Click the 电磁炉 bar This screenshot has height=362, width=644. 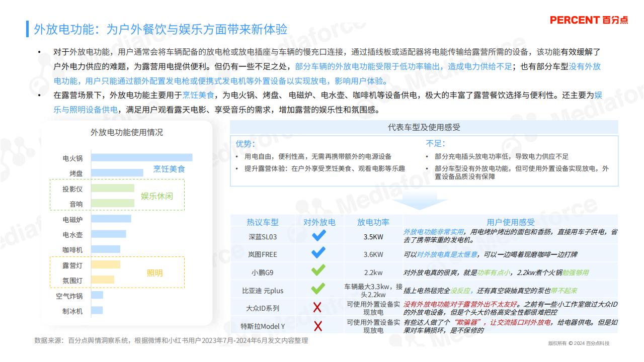coord(111,219)
